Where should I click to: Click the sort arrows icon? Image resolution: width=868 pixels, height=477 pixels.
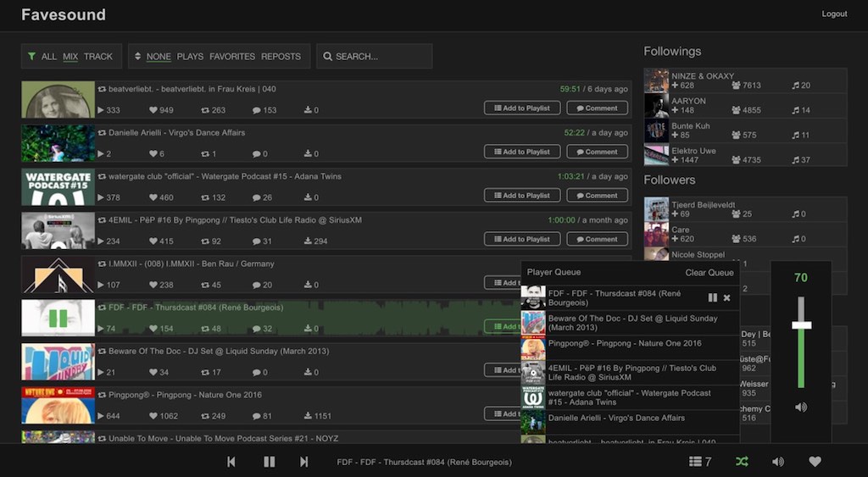[x=138, y=57]
